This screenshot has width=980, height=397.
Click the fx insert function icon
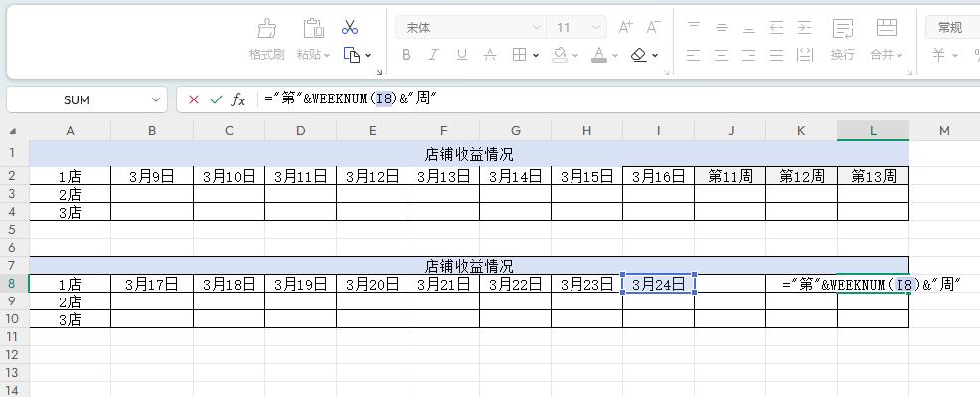click(x=239, y=99)
